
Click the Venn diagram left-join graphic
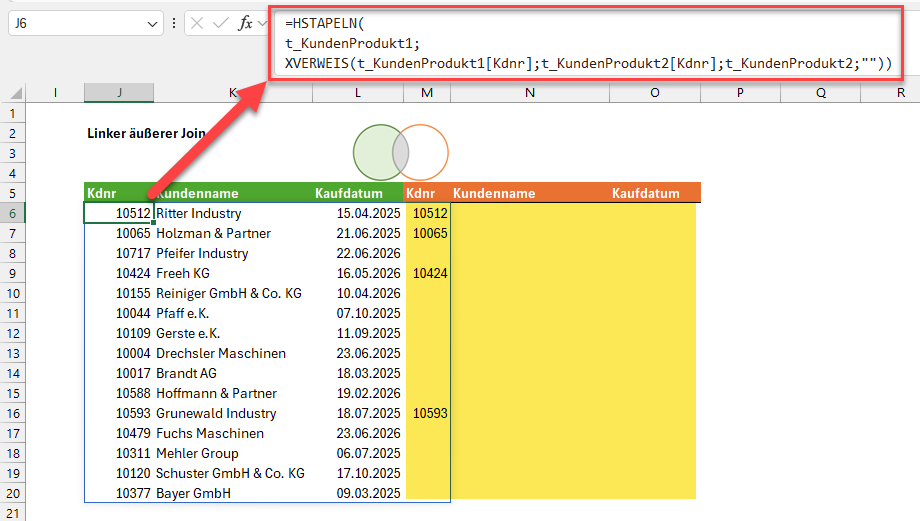[x=401, y=153]
